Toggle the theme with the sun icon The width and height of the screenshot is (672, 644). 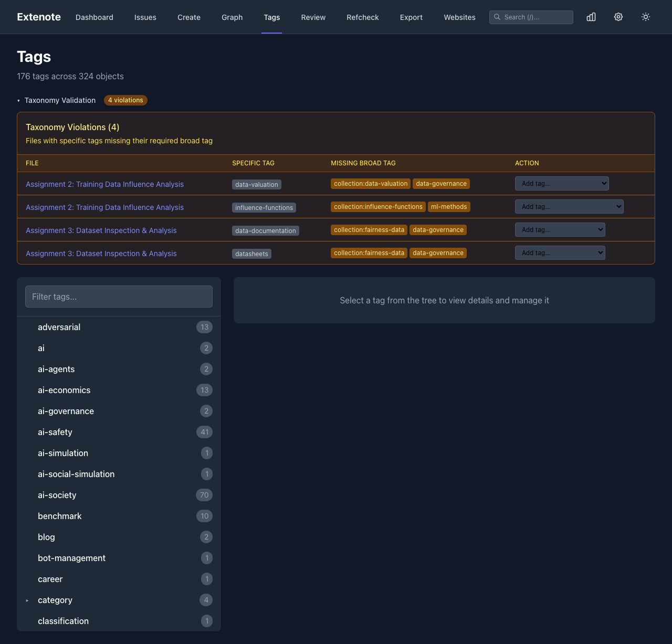(x=645, y=17)
